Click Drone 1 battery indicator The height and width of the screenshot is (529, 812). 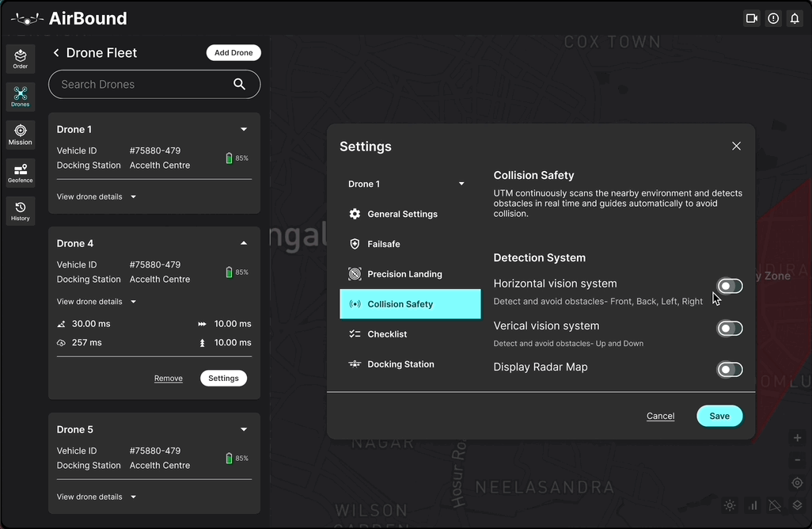[237, 158]
